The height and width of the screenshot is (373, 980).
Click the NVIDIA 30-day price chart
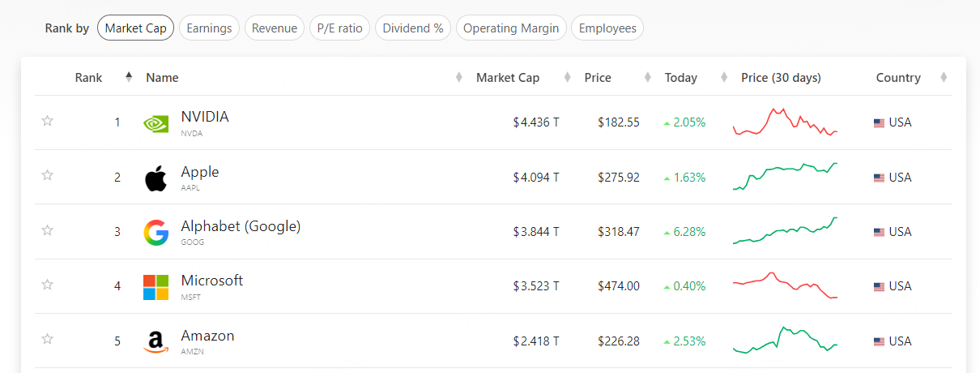[x=785, y=122]
